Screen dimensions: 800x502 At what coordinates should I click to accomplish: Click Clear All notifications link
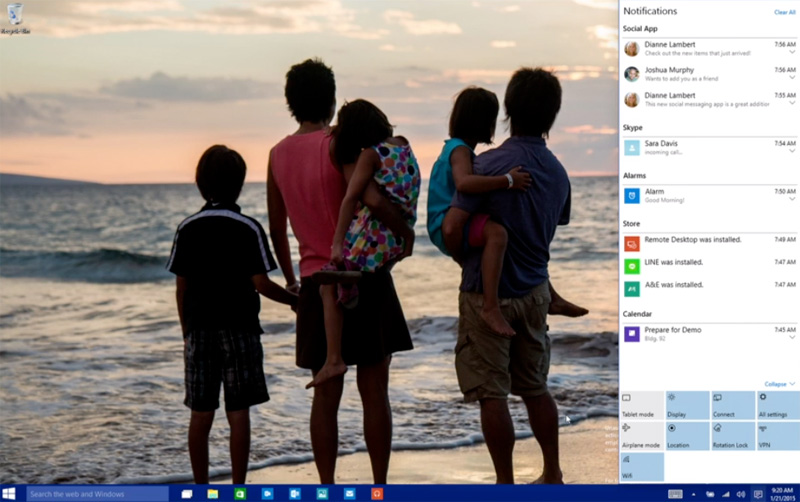pos(785,12)
